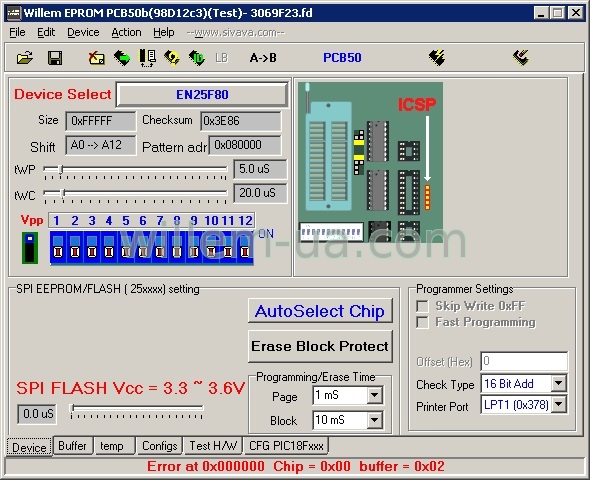Toggle DIP switch 1
The width and height of the screenshot is (590, 480).
tap(58, 247)
